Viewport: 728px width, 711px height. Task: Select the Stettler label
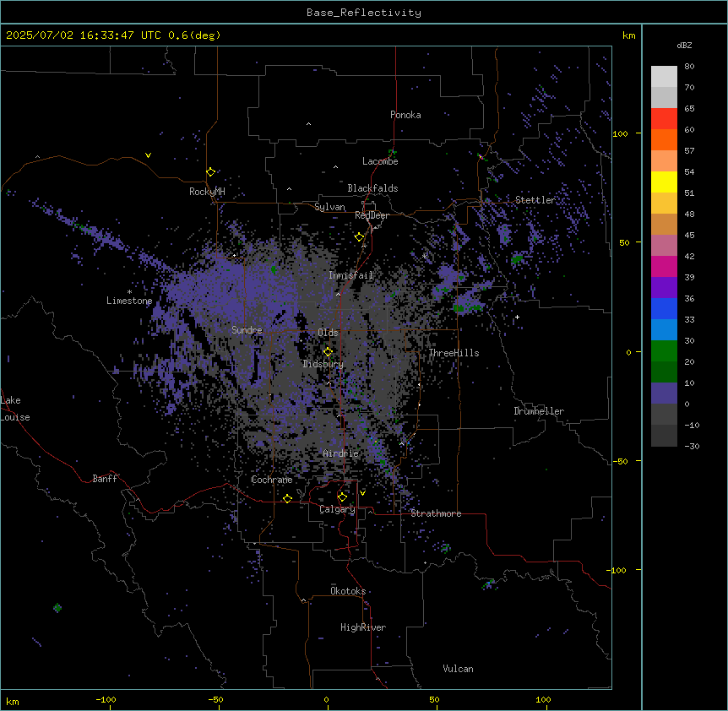tap(535, 200)
